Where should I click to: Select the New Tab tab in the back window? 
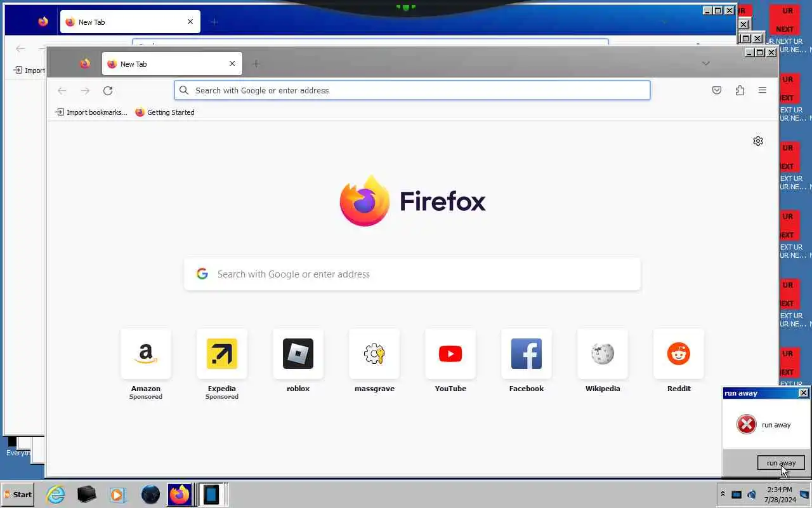(x=130, y=22)
